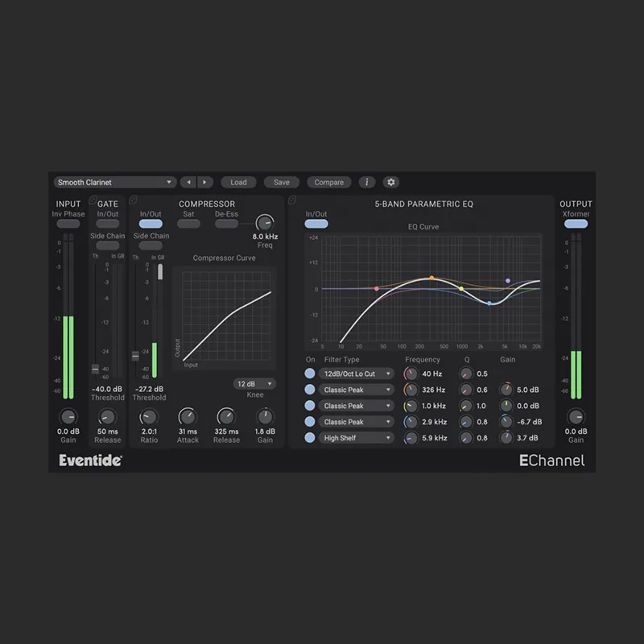Click the 8.0 kHz Freq value
Image resolution: width=644 pixels, height=644 pixels.
coord(265,237)
